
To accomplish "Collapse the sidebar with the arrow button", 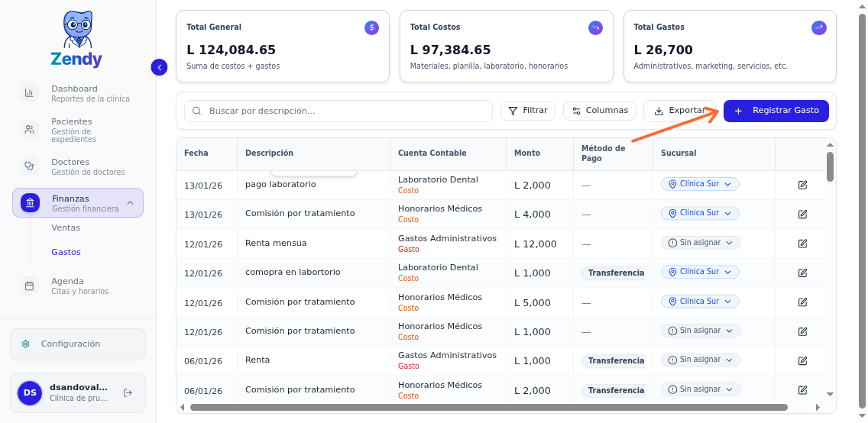I will pyautogui.click(x=159, y=67).
